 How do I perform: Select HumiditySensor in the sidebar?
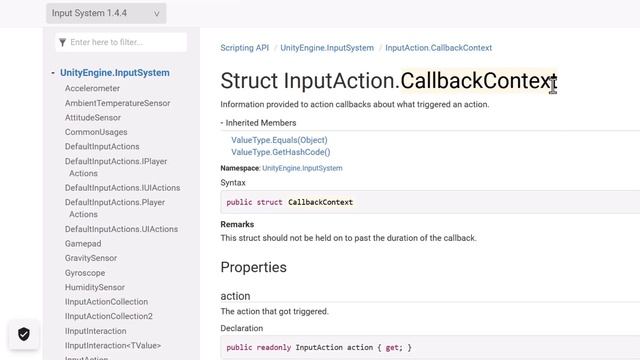(95, 287)
